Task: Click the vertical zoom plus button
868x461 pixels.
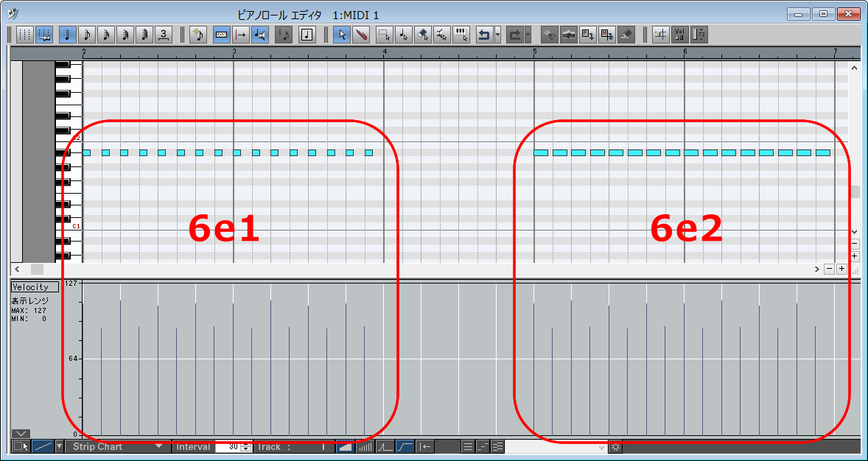Action: [855, 256]
